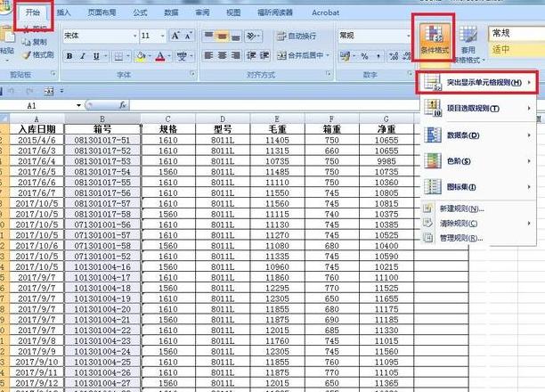Open the 图标集(I) menu entry

477,187
